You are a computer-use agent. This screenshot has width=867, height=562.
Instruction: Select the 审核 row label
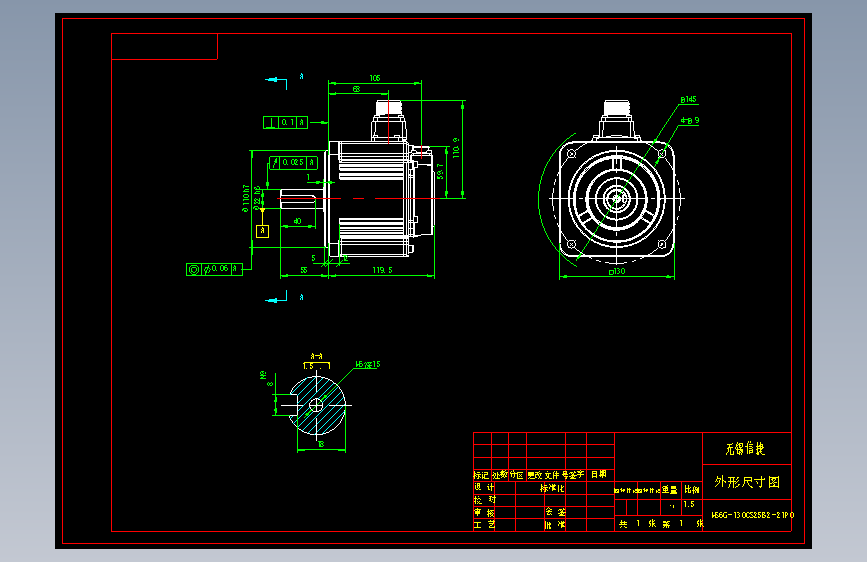(x=484, y=512)
